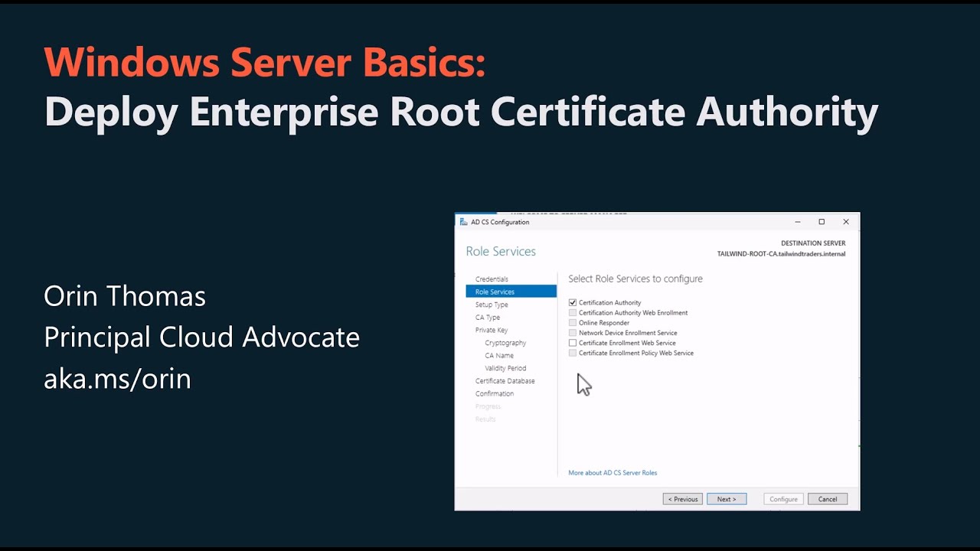Click the TAILWIND-ROOT-CA server name
Image resolution: width=980 pixels, height=551 pixels.
tap(781, 254)
